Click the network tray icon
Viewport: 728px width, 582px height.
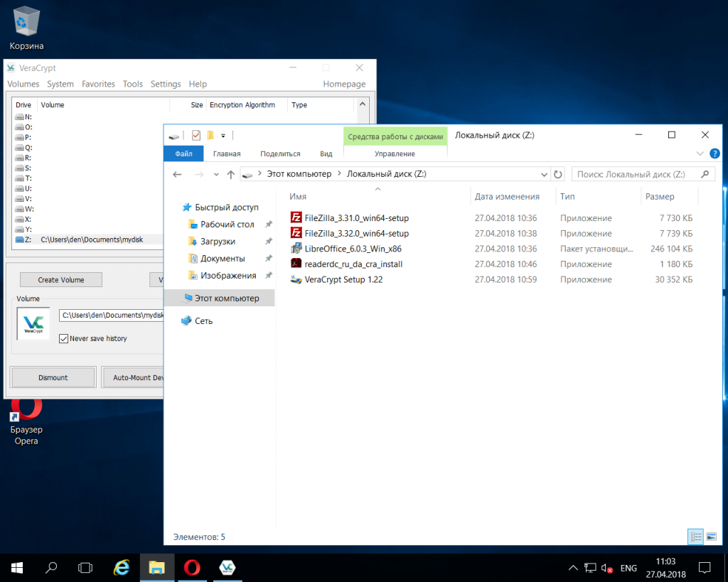[x=590, y=568]
